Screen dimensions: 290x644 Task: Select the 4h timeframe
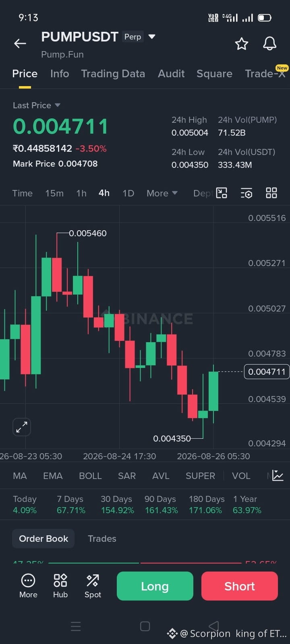104,193
